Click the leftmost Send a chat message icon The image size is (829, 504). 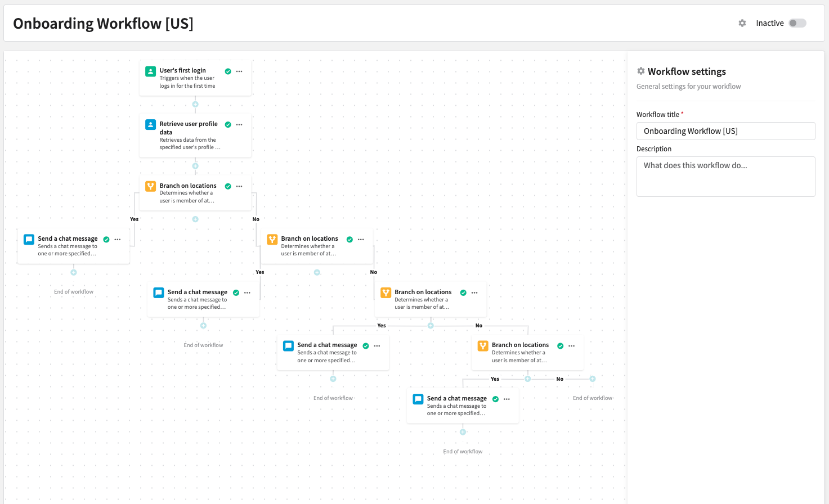[29, 240]
